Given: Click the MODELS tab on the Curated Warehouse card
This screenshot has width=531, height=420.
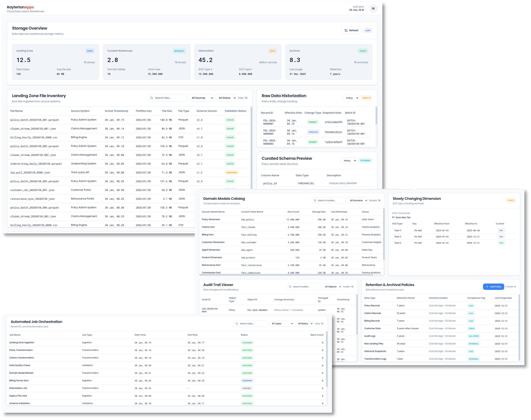Looking at the screenshot, I should 179,51.
